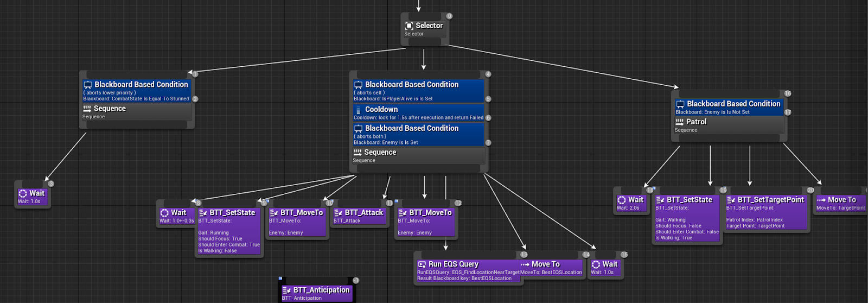Click 'Should Enter Combat: False' text
The image size is (868, 303).
[x=687, y=232]
